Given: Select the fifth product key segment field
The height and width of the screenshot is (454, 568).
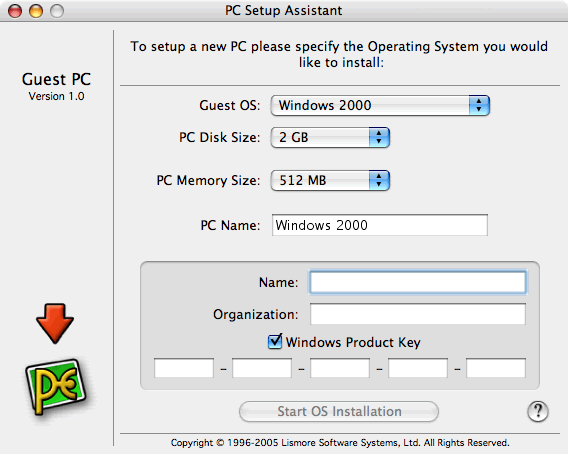Looking at the screenshot, I should click(x=496, y=368).
